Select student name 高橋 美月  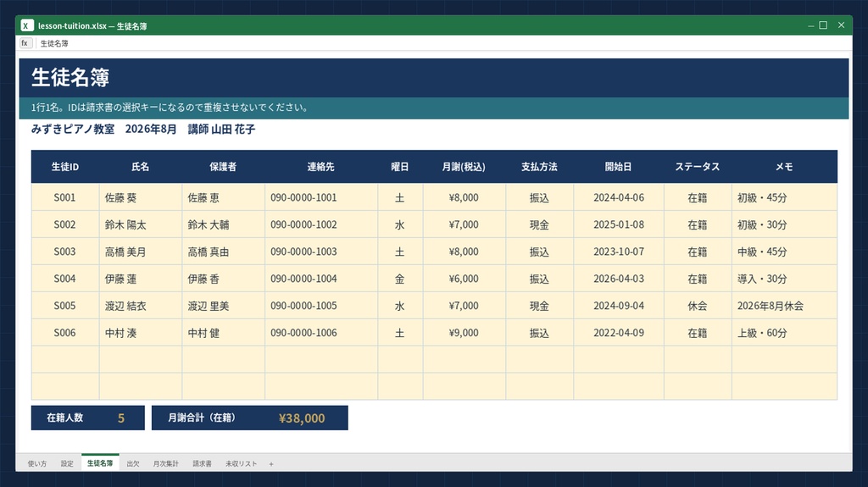[x=141, y=252]
